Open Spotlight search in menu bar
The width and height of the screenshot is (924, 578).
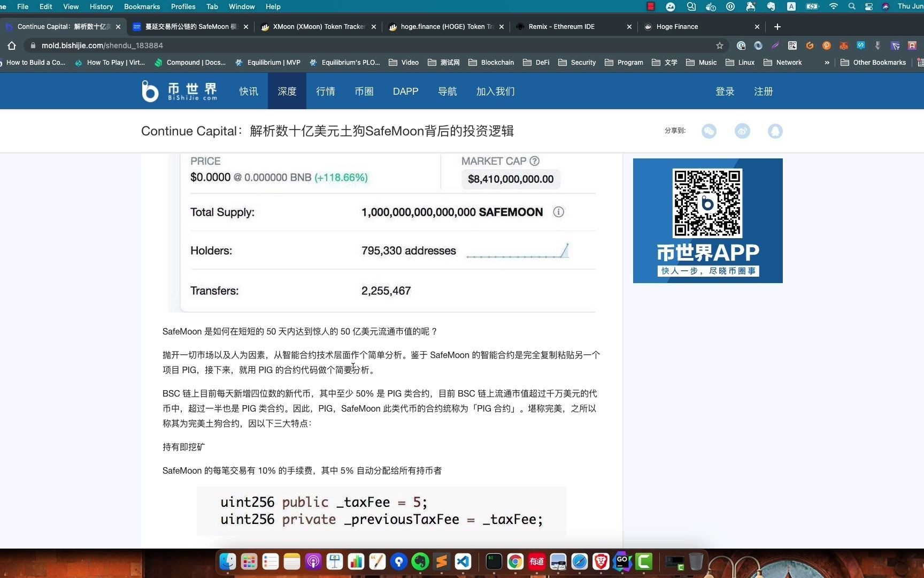[852, 6]
